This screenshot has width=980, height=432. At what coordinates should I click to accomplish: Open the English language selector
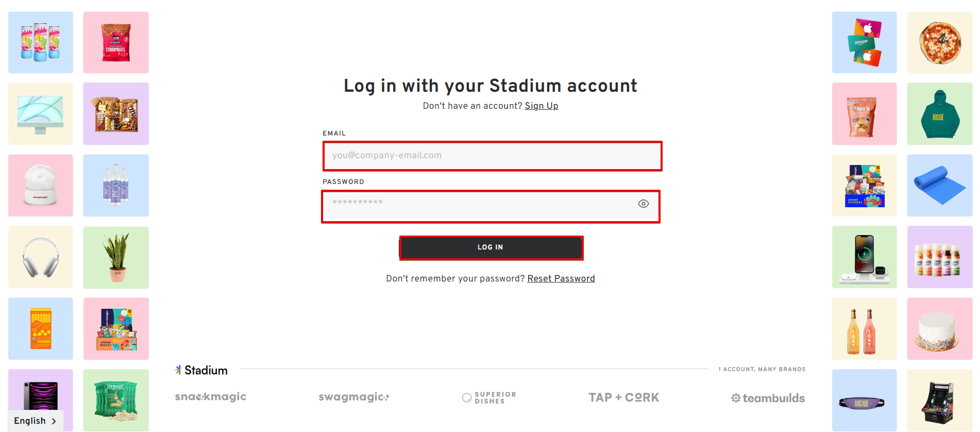coord(30,420)
